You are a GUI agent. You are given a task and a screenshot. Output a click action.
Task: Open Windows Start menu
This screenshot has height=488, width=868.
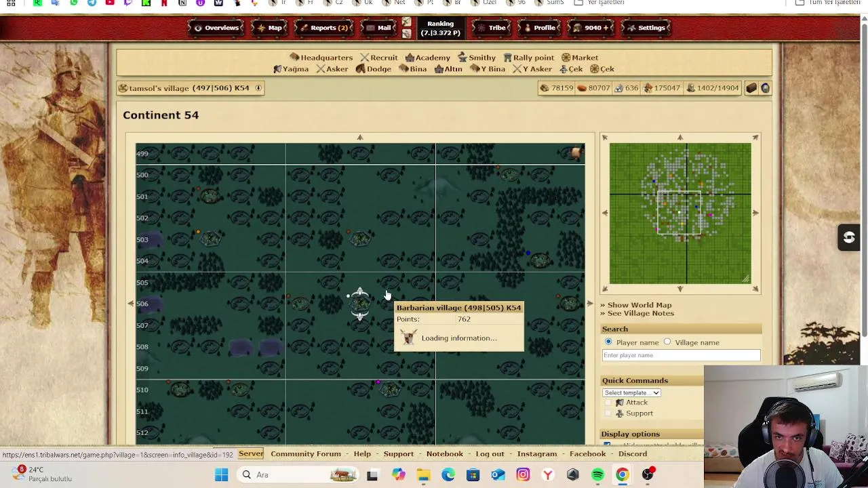coord(222,475)
